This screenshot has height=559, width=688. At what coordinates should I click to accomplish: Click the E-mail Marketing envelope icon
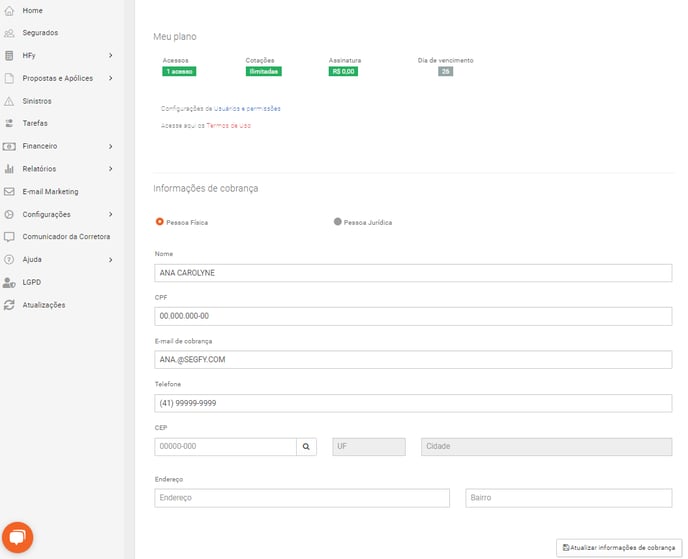click(9, 191)
